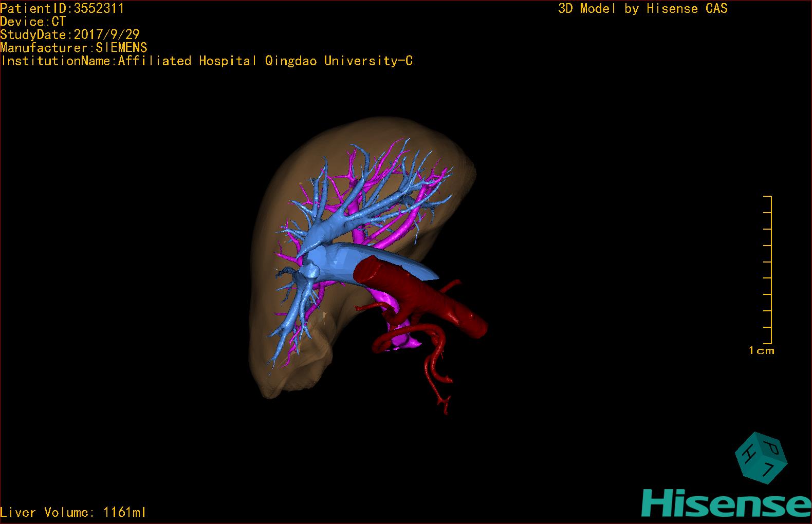This screenshot has height=524, width=812.
Task: Click the InstitutionName hospital text
Action: tap(207, 61)
